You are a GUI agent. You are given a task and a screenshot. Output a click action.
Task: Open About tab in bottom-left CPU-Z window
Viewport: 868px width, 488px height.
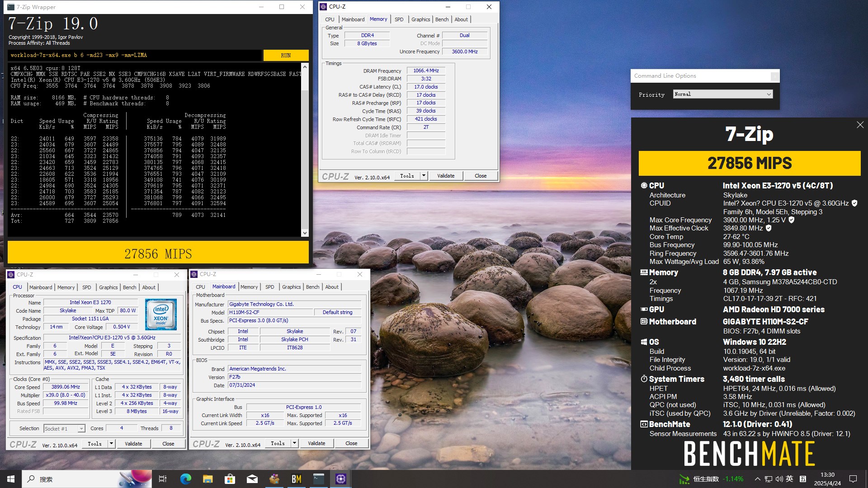click(x=149, y=287)
